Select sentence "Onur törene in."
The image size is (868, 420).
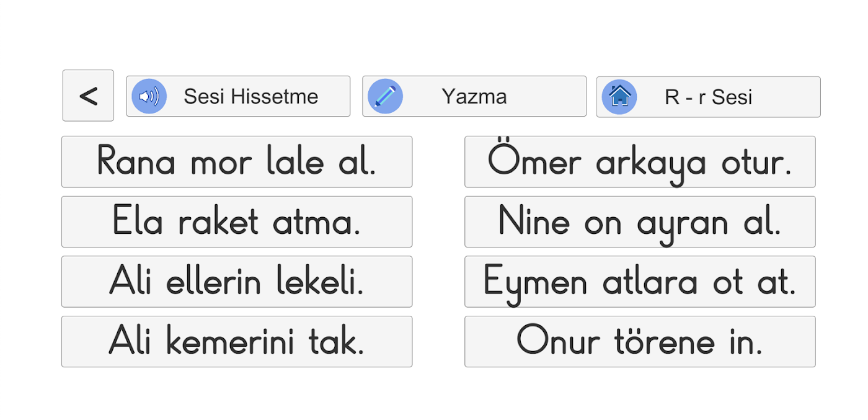pos(640,341)
